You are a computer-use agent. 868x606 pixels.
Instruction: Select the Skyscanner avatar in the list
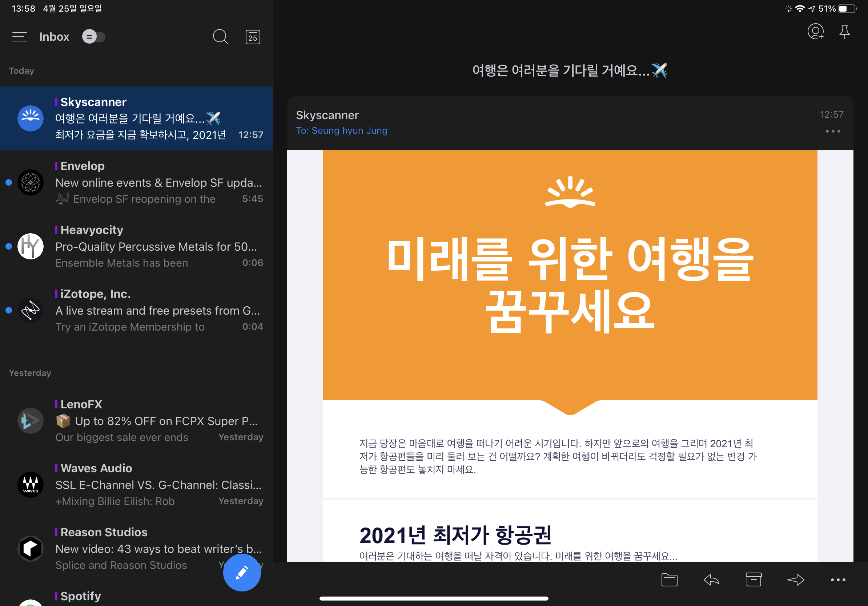click(31, 118)
